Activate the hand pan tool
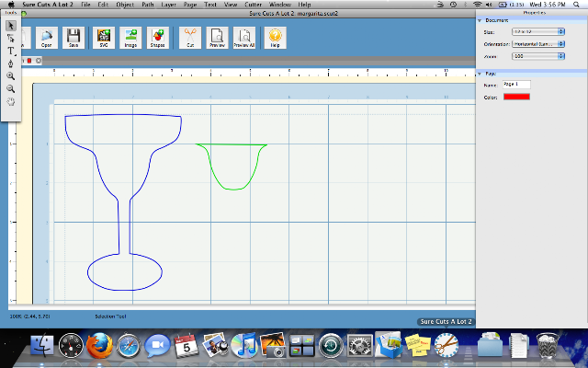The width and height of the screenshot is (588, 368). 11,101
